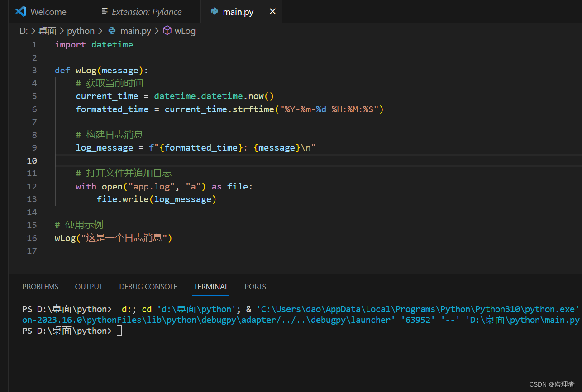The width and height of the screenshot is (582, 392).
Task: Select the TERMINAL panel tab
Action: tap(211, 287)
